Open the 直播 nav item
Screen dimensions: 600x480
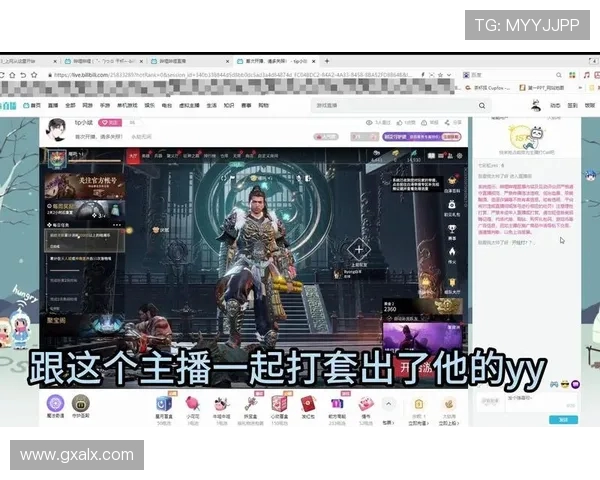coord(53,105)
